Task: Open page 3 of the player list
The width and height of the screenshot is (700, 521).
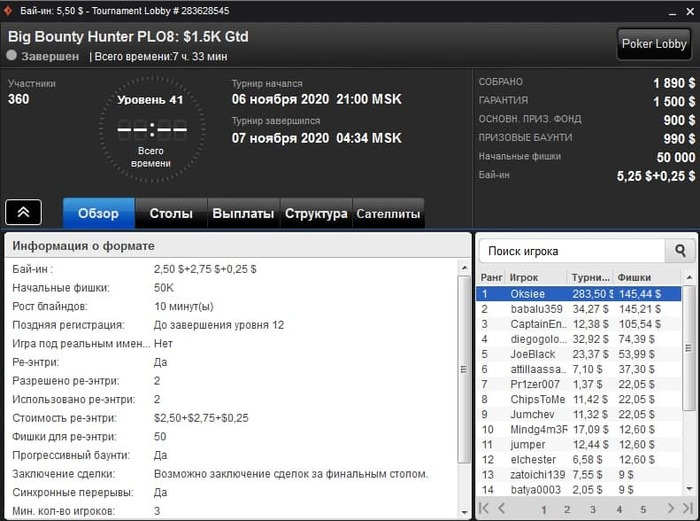Action: pyautogui.click(x=592, y=509)
